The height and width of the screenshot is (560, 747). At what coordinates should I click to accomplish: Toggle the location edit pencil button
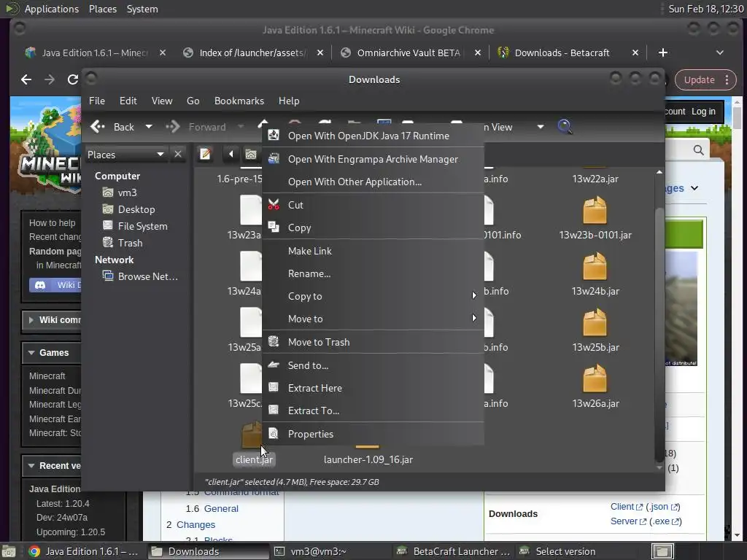pos(205,155)
